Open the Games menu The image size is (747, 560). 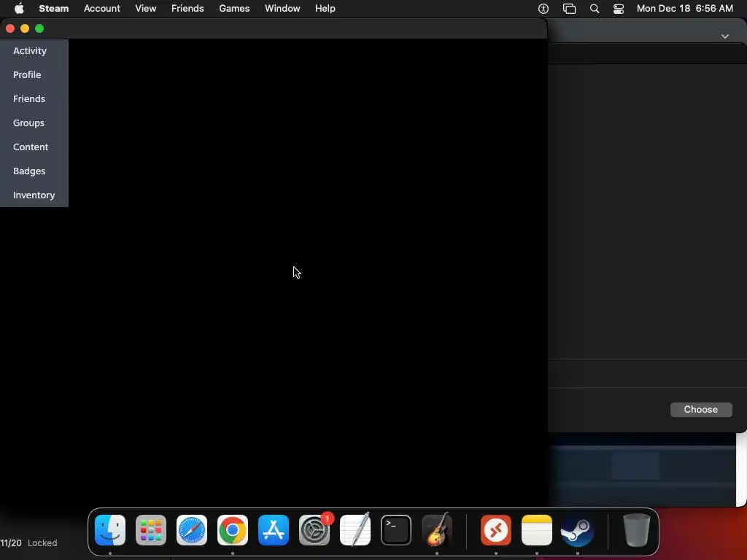[x=234, y=9]
